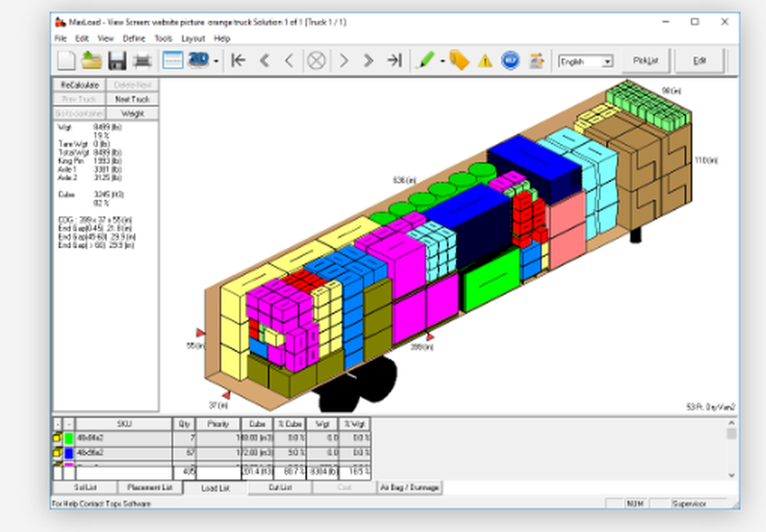This screenshot has height=532, width=766.
Task: Click the blue color swatch in second row
Action: click(x=69, y=453)
